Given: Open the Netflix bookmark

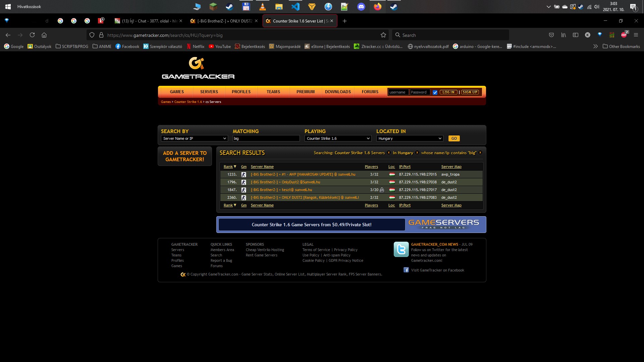Looking at the screenshot, I should pyautogui.click(x=195, y=46).
